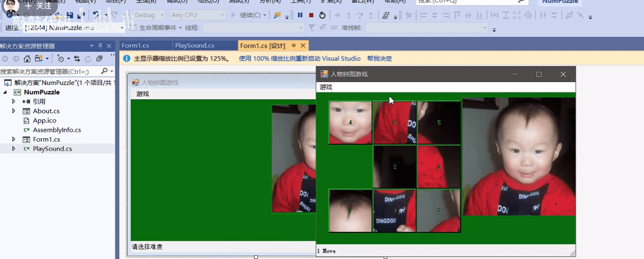644x259 pixels.
Task: Click the Step Out arrow icon
Action: coord(371,15)
